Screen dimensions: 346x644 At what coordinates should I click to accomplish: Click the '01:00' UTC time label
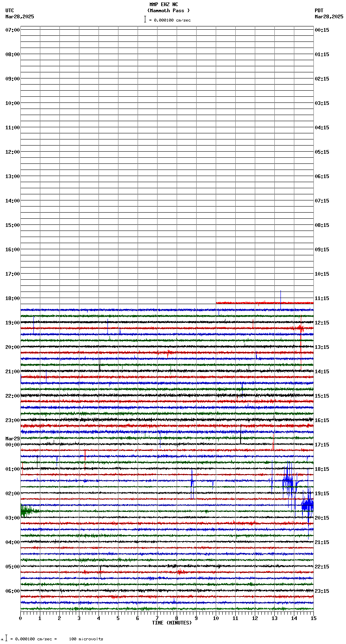tap(13, 469)
